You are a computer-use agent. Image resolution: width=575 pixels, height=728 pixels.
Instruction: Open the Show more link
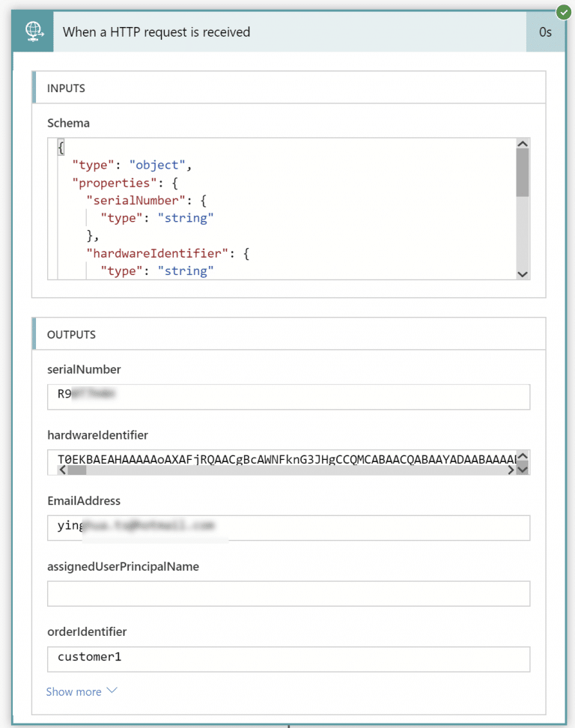73,691
